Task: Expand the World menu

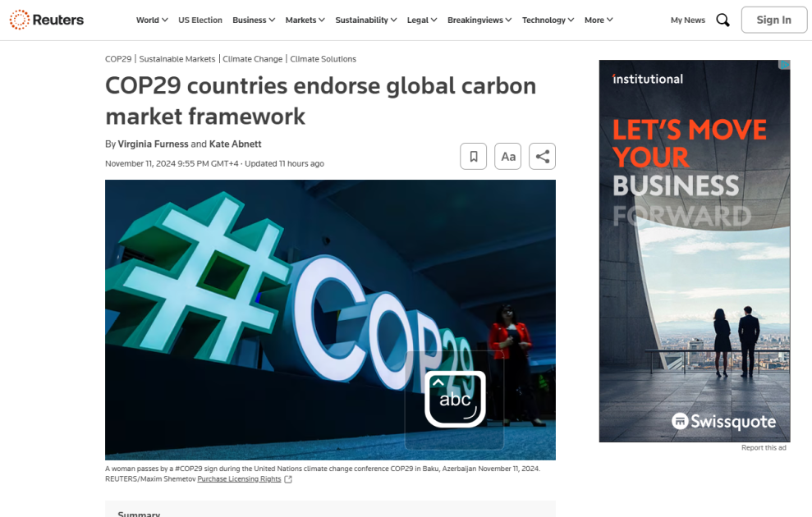Action: [152, 21]
